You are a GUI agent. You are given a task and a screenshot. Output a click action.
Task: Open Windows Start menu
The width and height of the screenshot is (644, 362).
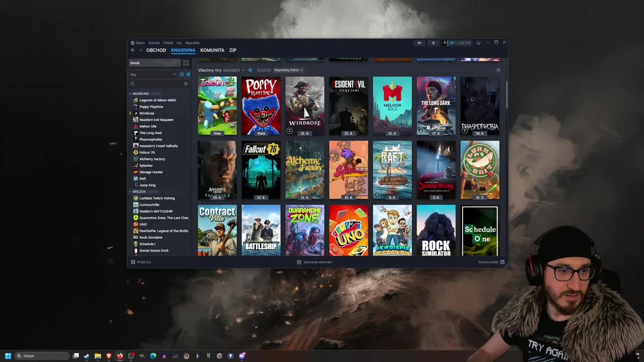tap(8, 356)
